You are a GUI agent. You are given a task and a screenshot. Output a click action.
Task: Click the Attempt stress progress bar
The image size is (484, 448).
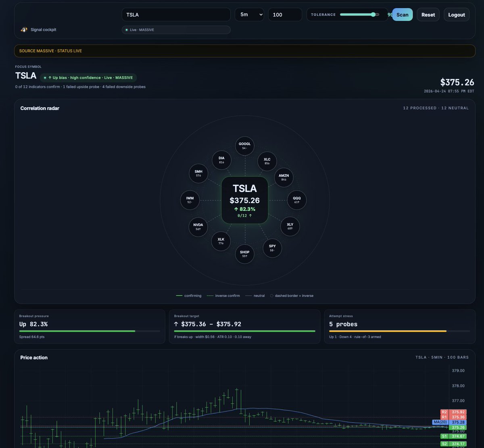tap(399, 331)
